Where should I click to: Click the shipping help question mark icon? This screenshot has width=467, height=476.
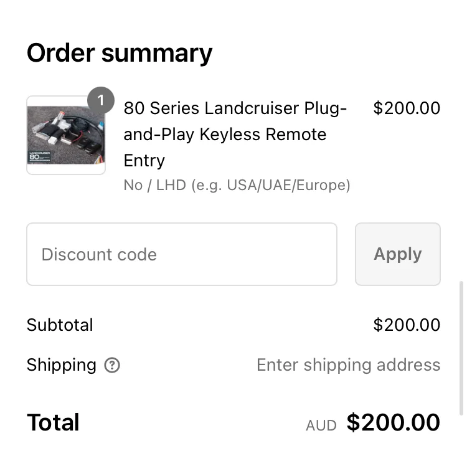point(112,365)
